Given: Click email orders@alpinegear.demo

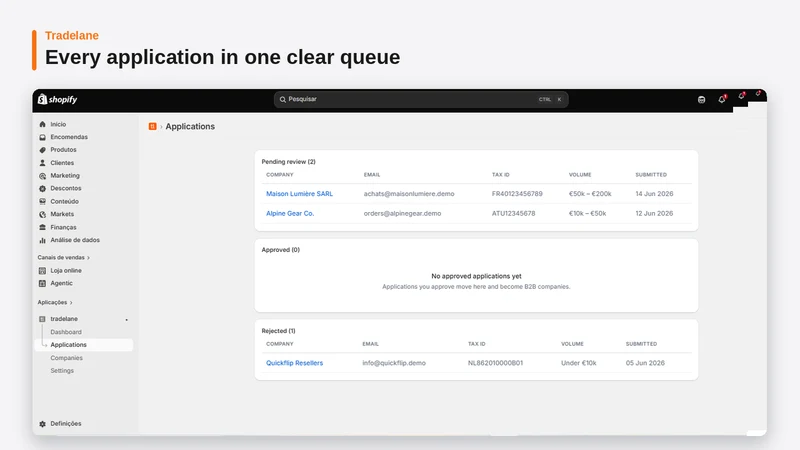Looking at the screenshot, I should point(402,213).
